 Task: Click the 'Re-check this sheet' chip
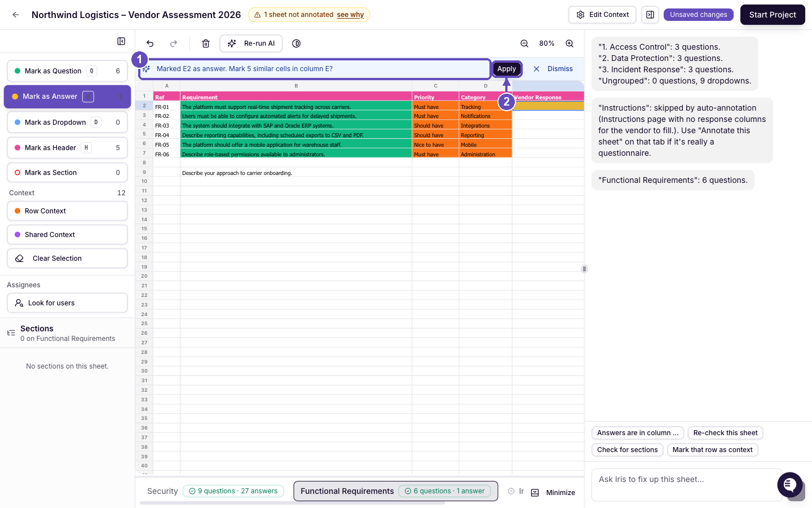click(725, 433)
